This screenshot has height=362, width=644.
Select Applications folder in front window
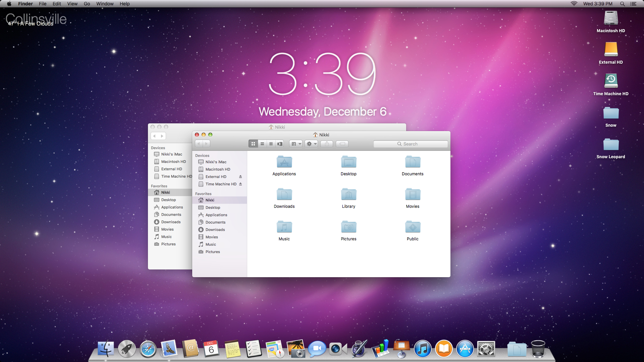(x=284, y=166)
